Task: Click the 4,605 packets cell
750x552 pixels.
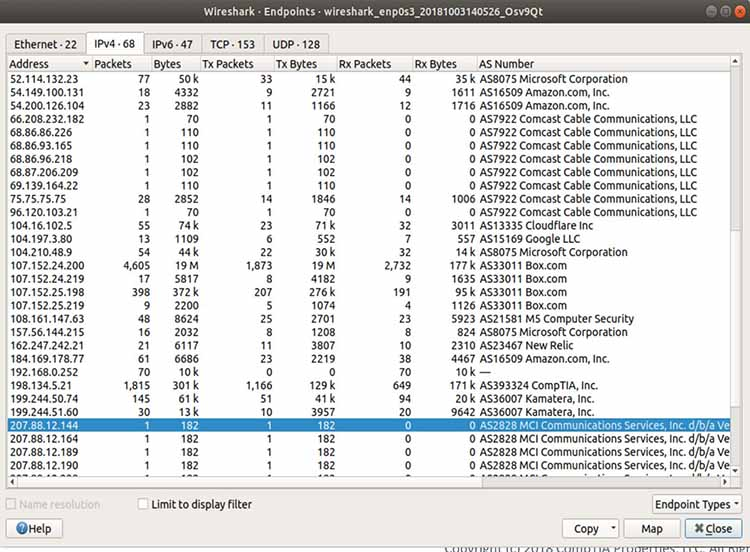Action: tap(136, 265)
